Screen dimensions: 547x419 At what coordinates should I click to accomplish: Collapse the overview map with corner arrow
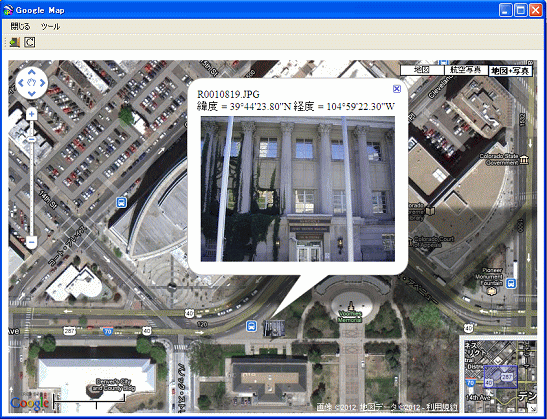pyautogui.click(x=532, y=408)
